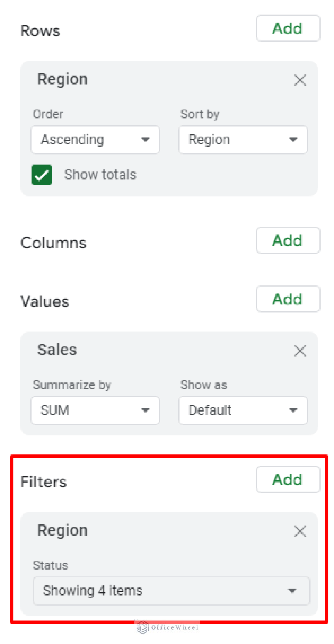Open the Order dropdown set to Ascending

coord(95,140)
